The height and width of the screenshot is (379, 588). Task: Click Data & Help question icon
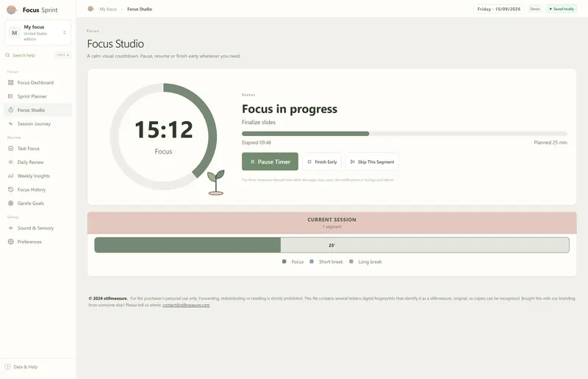(x=7, y=367)
